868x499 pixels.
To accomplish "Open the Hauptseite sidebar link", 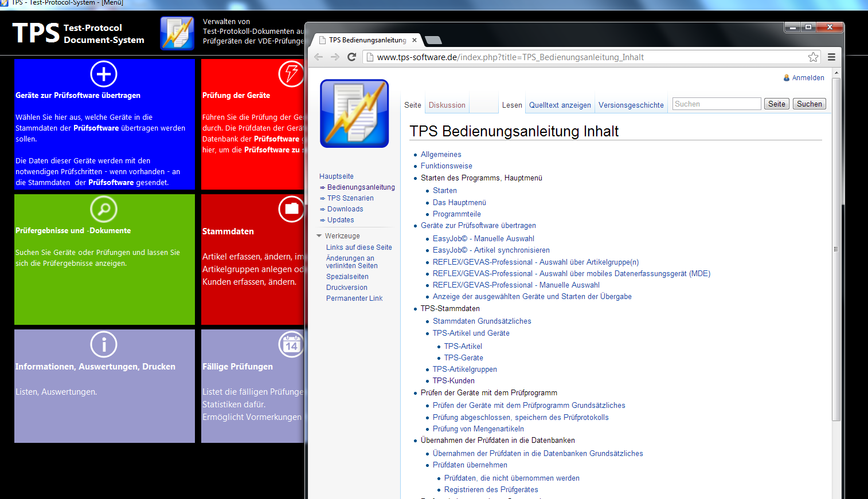I will pyautogui.click(x=337, y=176).
